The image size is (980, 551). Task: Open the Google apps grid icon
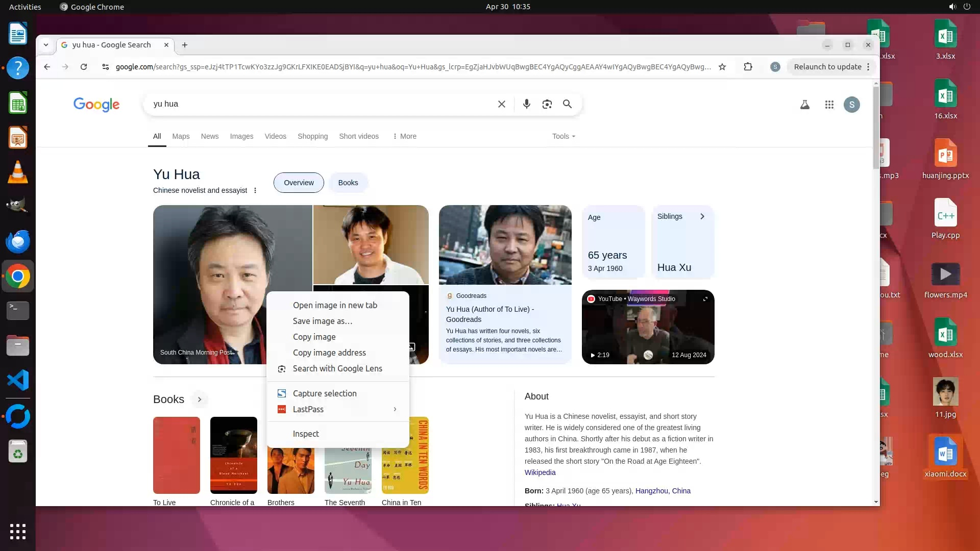(829, 105)
